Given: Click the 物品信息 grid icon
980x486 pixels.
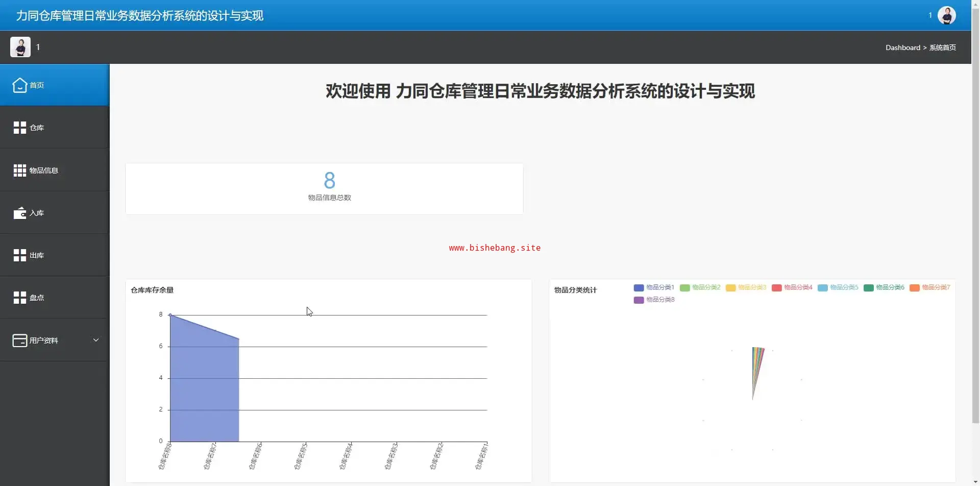Looking at the screenshot, I should (x=19, y=171).
